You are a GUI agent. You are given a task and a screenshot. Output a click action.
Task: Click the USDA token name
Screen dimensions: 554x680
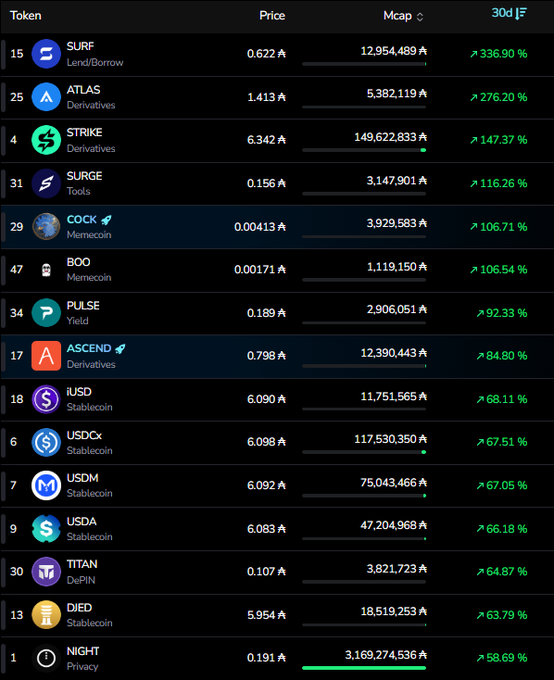[82, 521]
